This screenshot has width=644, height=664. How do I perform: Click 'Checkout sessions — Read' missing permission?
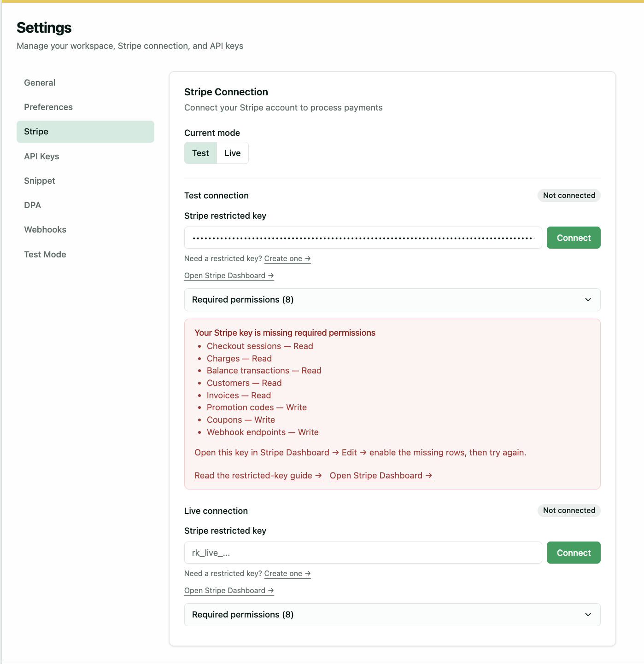pyautogui.click(x=260, y=346)
